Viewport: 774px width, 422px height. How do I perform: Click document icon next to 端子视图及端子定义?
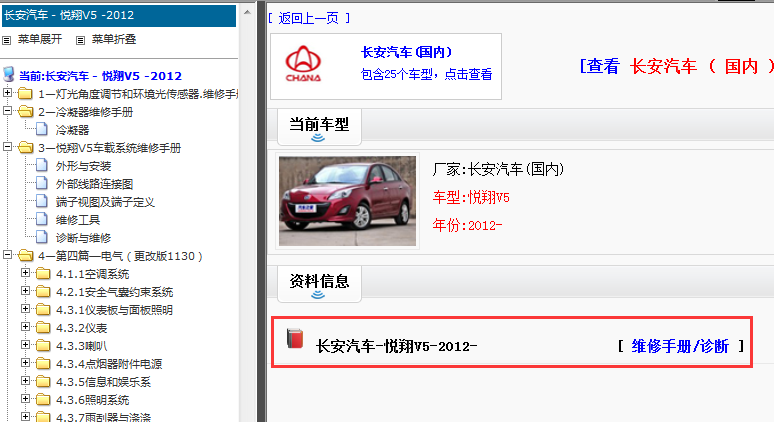coord(42,201)
